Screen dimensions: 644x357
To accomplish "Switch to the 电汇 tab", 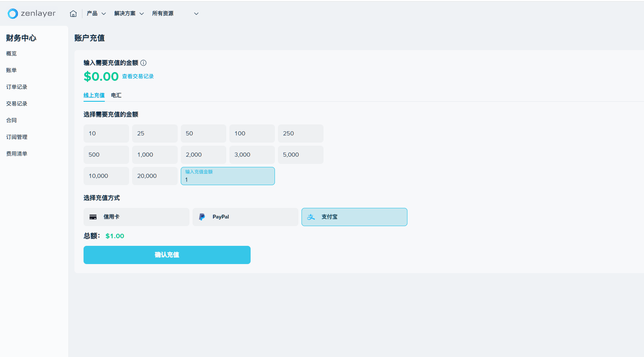I will coord(116,95).
